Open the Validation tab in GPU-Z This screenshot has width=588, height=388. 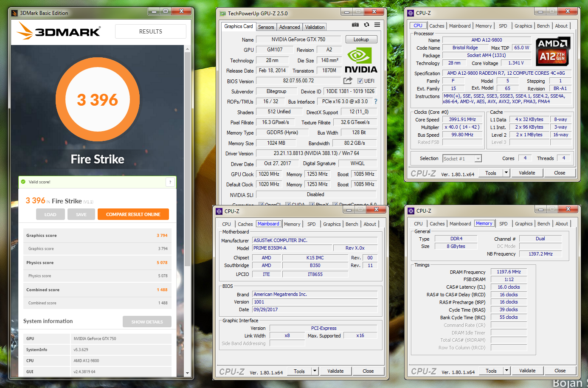click(x=315, y=27)
